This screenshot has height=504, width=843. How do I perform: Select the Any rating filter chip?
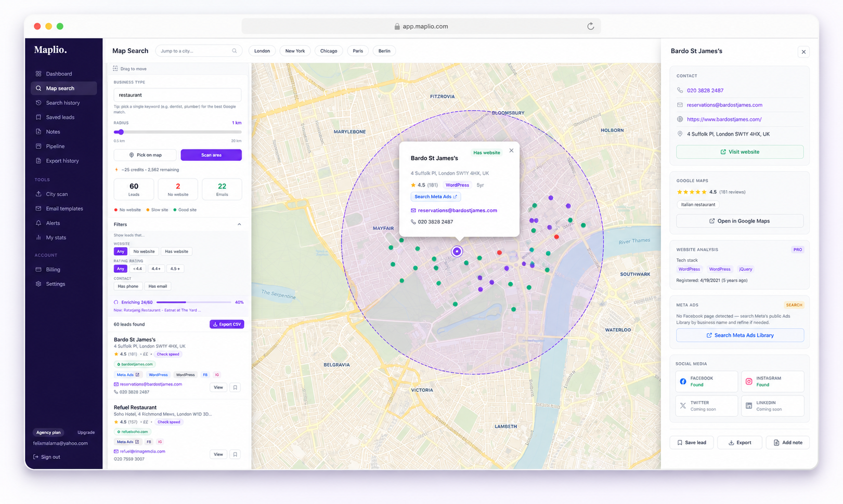click(121, 269)
